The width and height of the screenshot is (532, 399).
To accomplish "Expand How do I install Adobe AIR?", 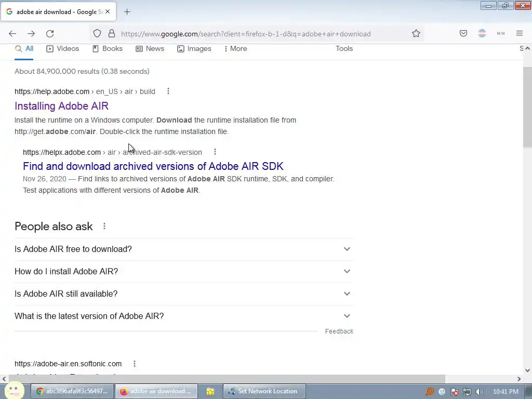I will pyautogui.click(x=184, y=271).
